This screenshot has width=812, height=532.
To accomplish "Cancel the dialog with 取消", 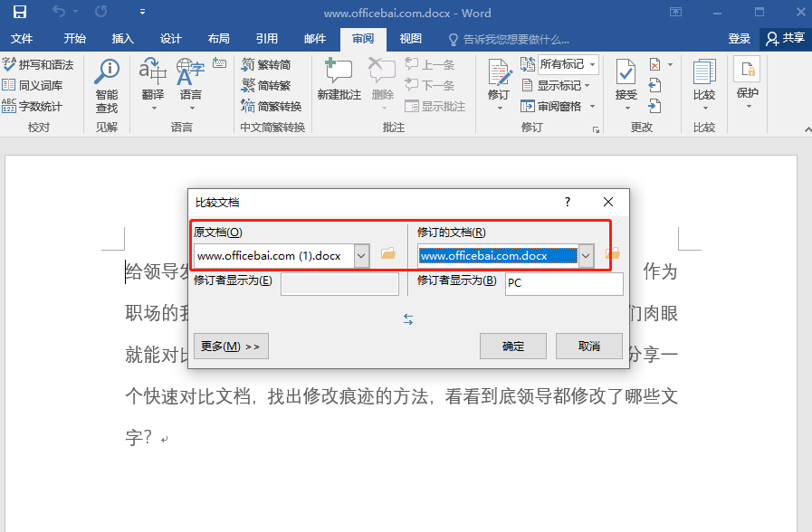I will click(589, 347).
